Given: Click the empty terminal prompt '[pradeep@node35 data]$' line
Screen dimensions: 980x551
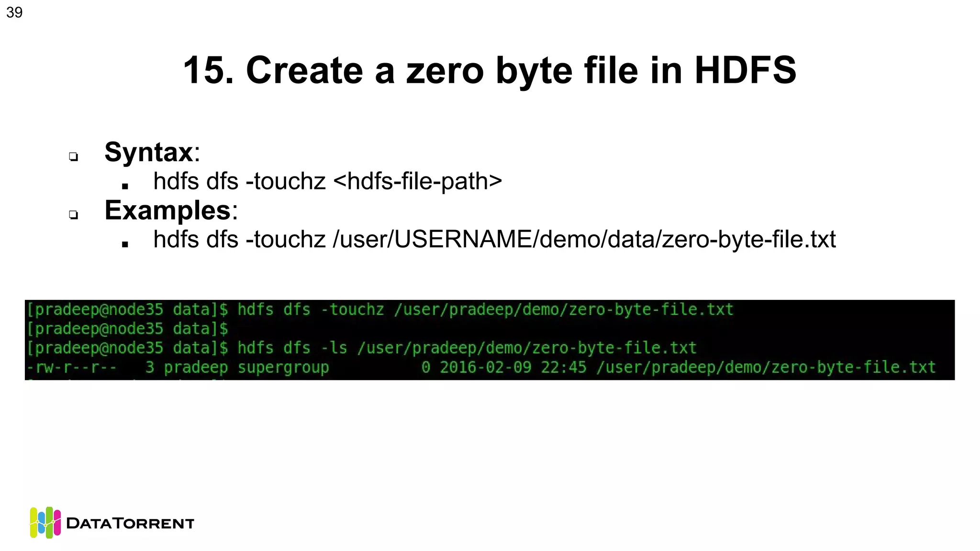Looking at the screenshot, I should (x=127, y=329).
